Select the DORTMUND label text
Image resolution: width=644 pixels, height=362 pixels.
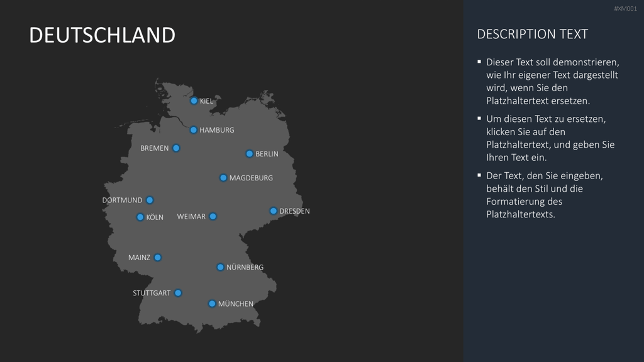pyautogui.click(x=123, y=200)
